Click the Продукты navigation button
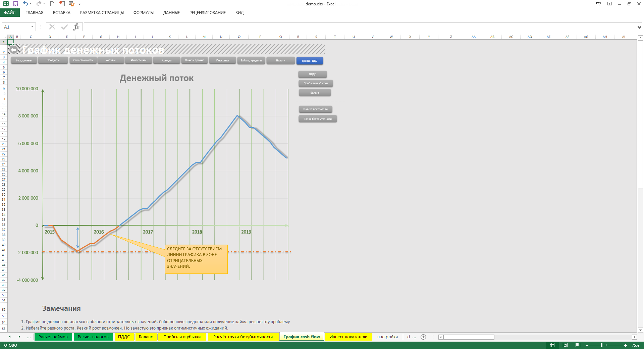The image size is (644, 349). (53, 60)
